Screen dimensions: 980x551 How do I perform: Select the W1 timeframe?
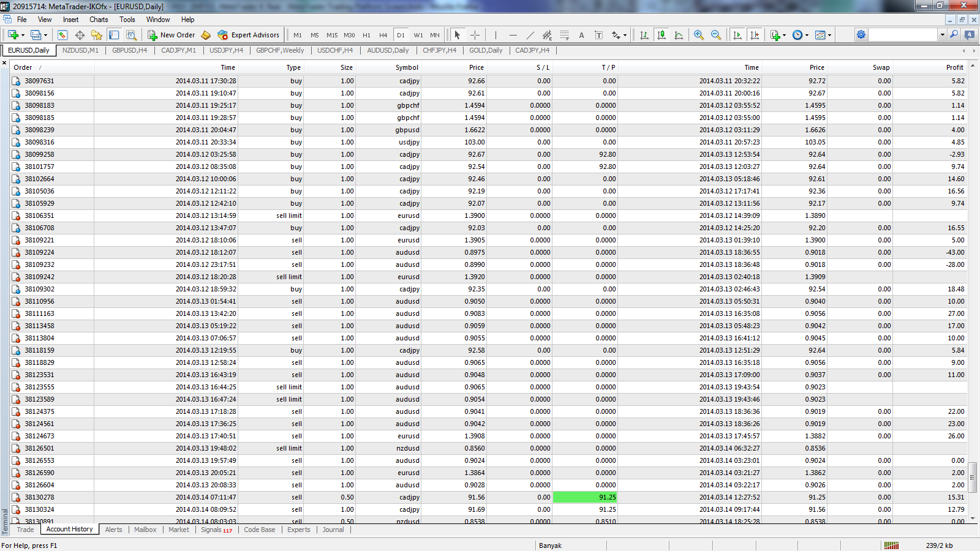coord(418,35)
